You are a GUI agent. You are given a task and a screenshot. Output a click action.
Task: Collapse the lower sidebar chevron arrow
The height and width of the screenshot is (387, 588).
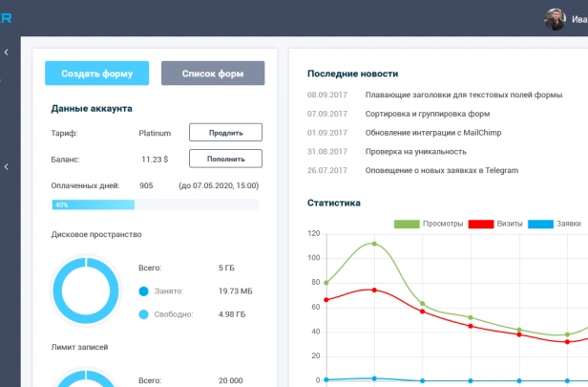pyautogui.click(x=7, y=166)
